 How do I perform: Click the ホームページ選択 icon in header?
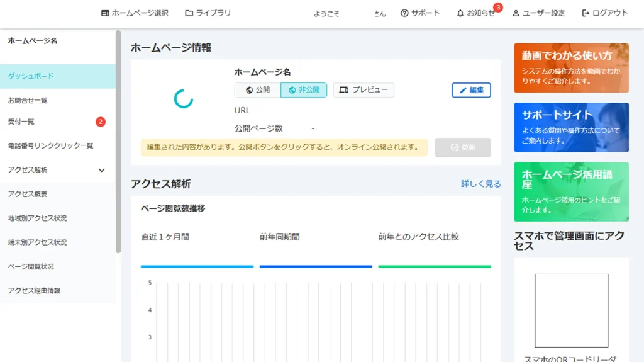pyautogui.click(x=105, y=13)
